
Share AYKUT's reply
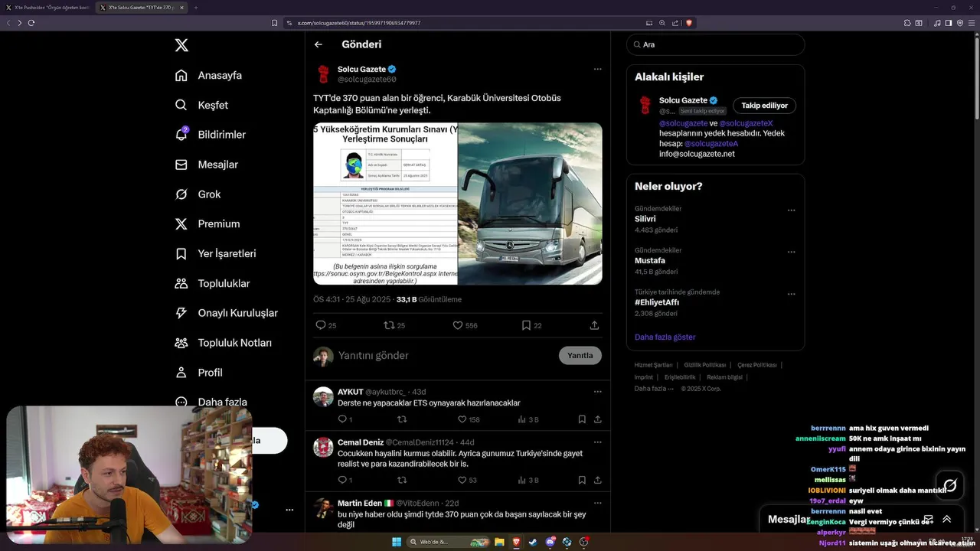click(597, 419)
